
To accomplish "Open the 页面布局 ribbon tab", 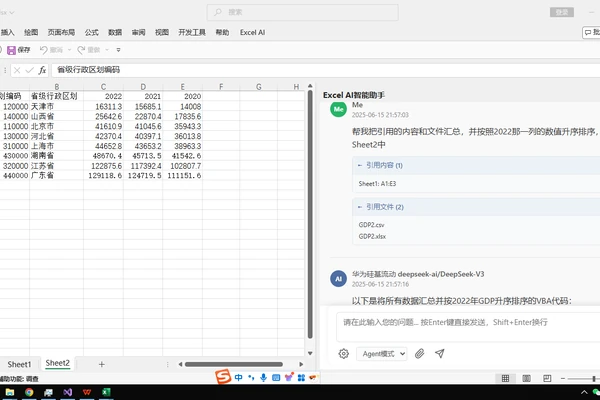I will coord(61,33).
